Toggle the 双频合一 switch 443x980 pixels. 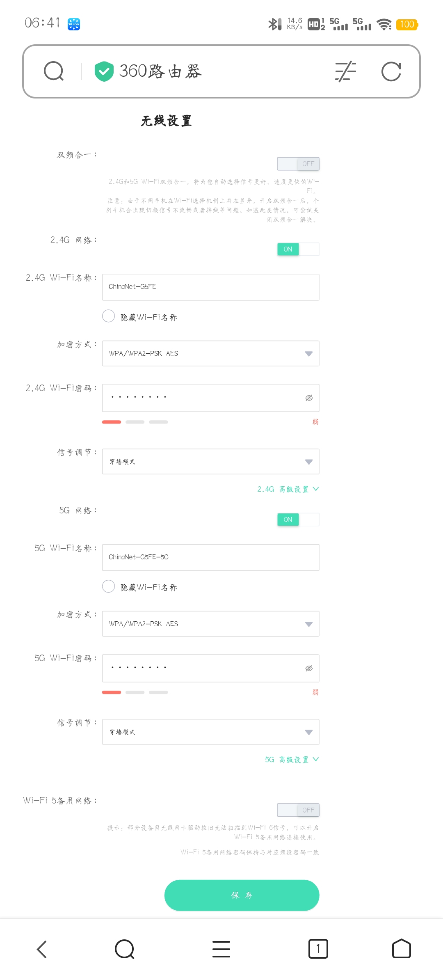pyautogui.click(x=298, y=164)
